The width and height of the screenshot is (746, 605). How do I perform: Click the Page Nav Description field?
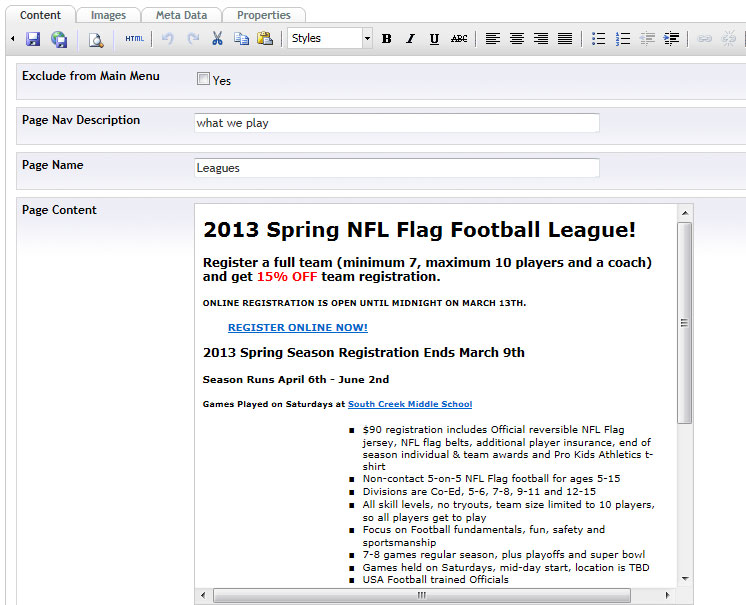pos(397,123)
